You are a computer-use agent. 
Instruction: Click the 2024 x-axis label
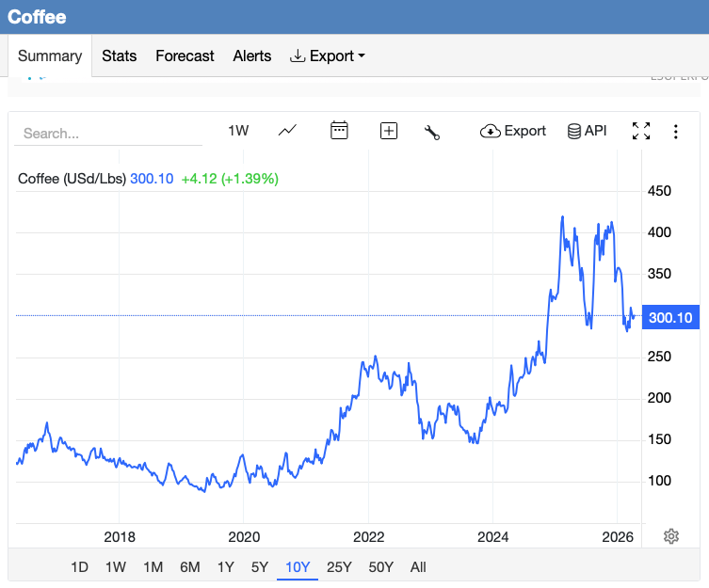(x=492, y=537)
